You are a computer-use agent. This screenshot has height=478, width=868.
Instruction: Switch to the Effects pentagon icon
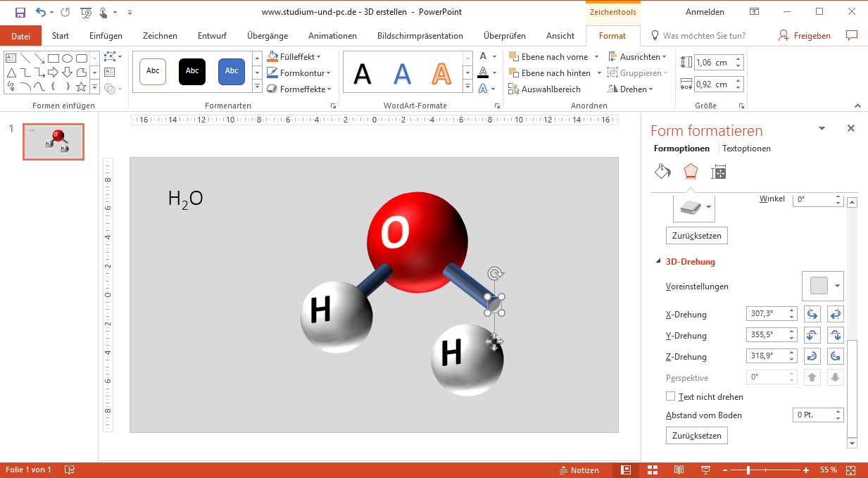click(691, 172)
